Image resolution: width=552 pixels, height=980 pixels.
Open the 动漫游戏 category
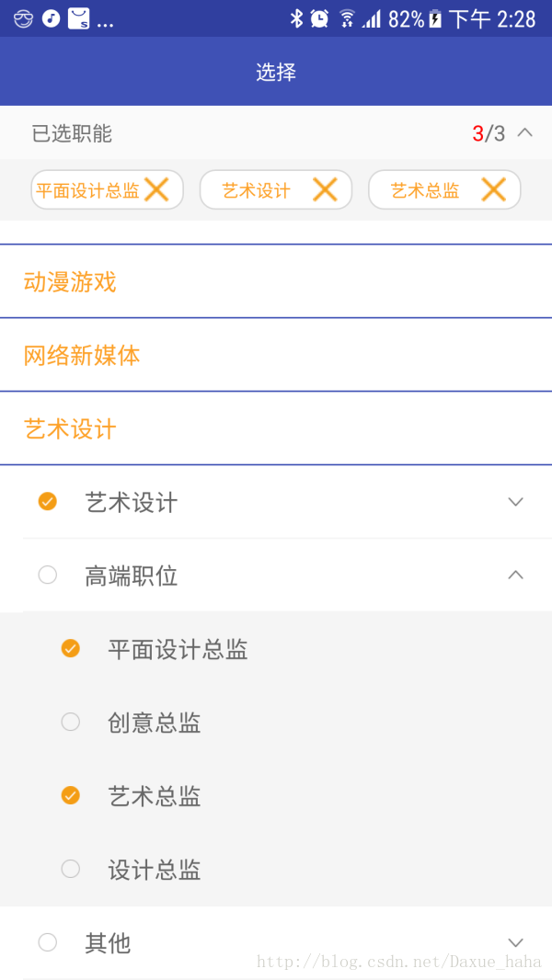(69, 282)
